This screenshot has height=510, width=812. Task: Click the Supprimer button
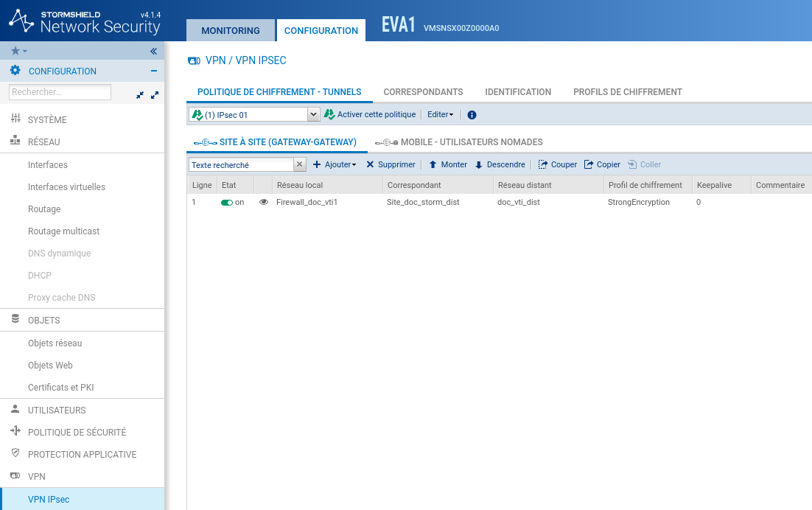(x=391, y=164)
